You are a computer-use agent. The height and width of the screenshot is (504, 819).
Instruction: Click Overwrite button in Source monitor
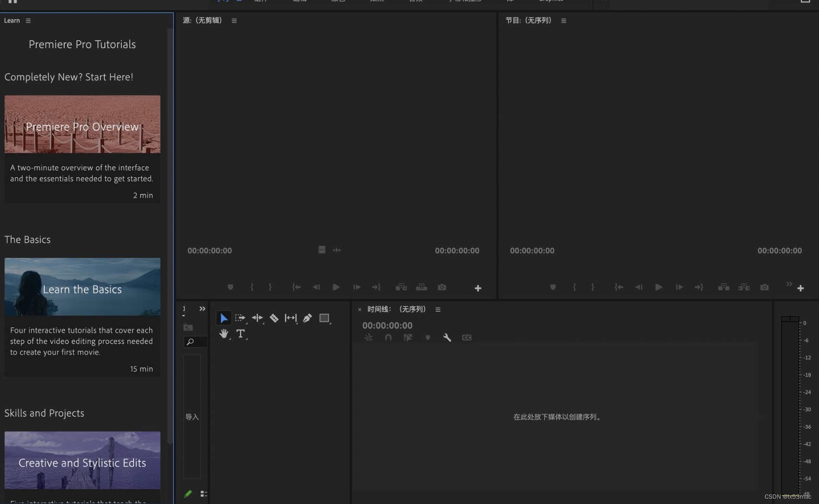point(421,287)
